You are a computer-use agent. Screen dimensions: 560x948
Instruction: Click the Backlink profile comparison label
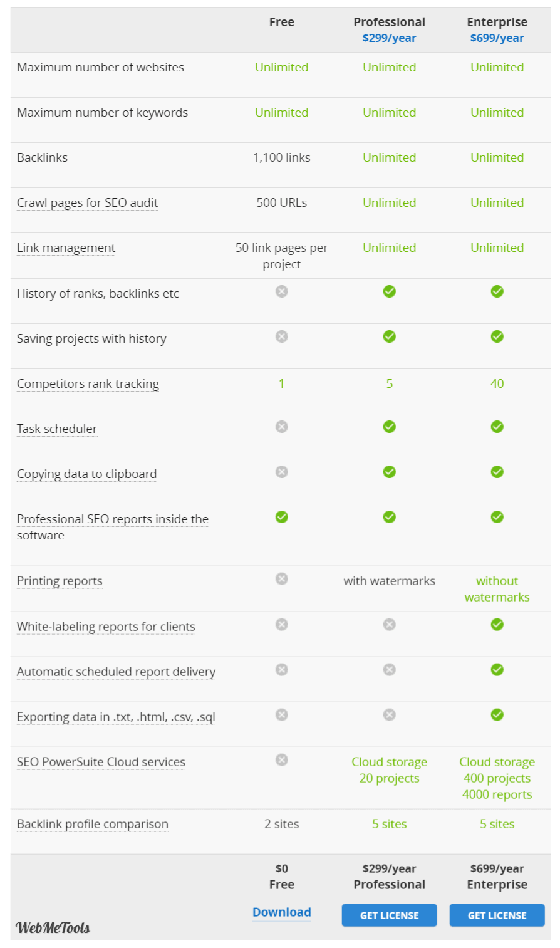[x=93, y=825]
